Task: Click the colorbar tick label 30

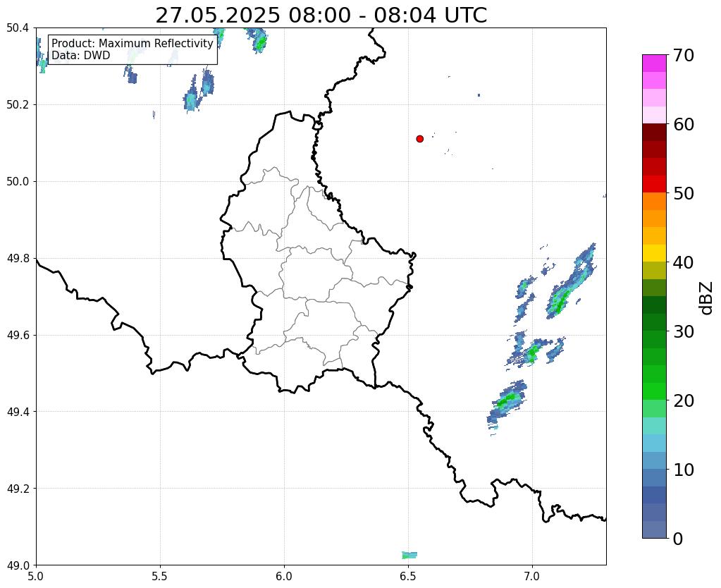Action: tap(683, 331)
